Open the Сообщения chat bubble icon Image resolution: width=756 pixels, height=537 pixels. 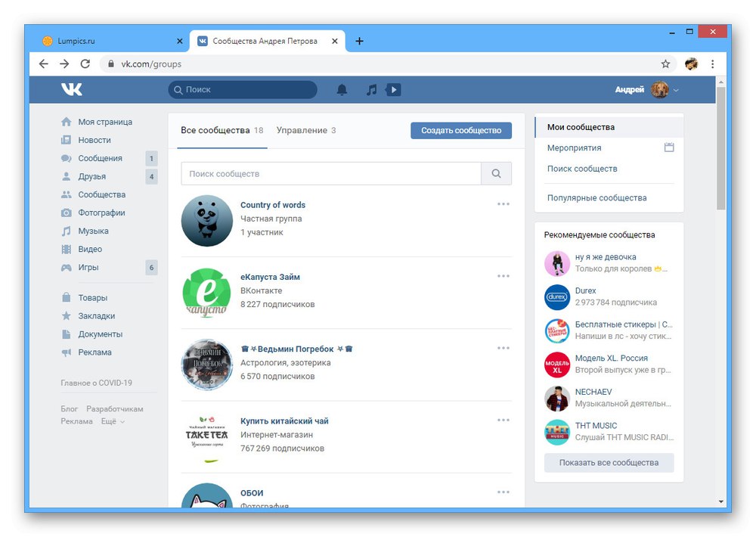coord(66,158)
